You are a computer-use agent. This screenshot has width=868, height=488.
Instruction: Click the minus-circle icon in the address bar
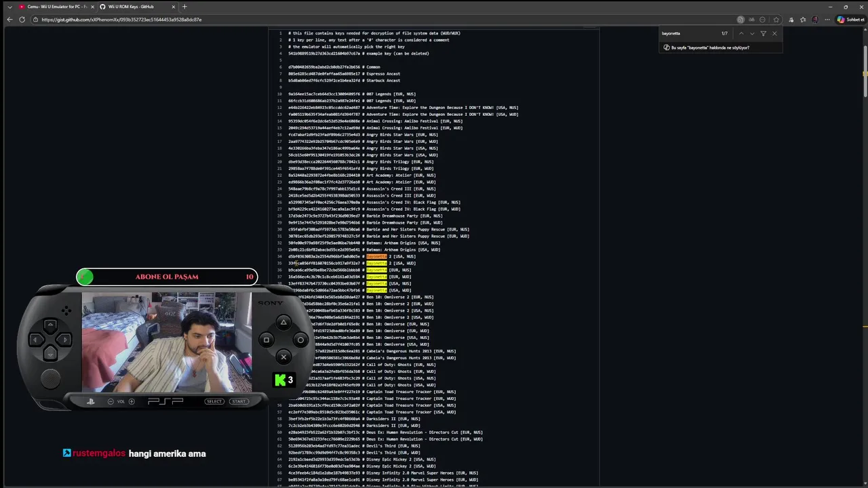763,20
